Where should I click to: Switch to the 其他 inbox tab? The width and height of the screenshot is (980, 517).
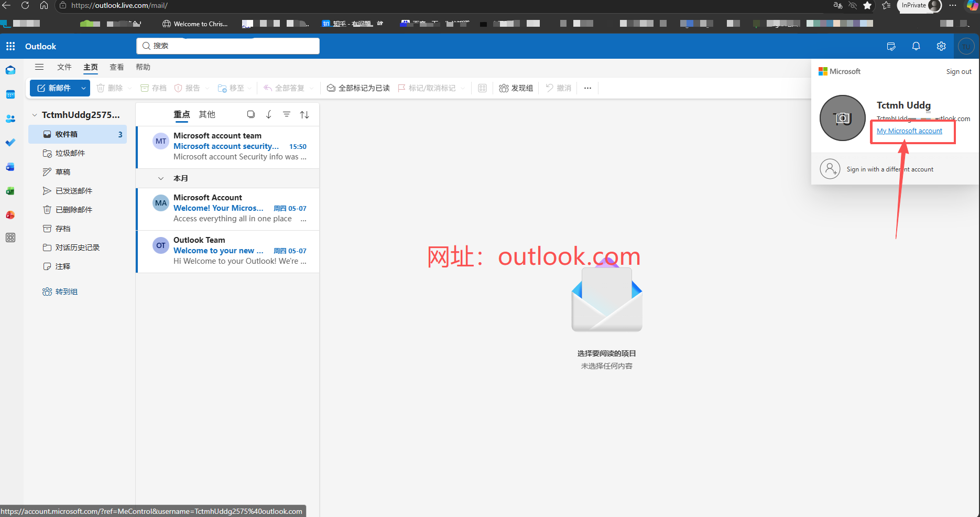point(207,114)
